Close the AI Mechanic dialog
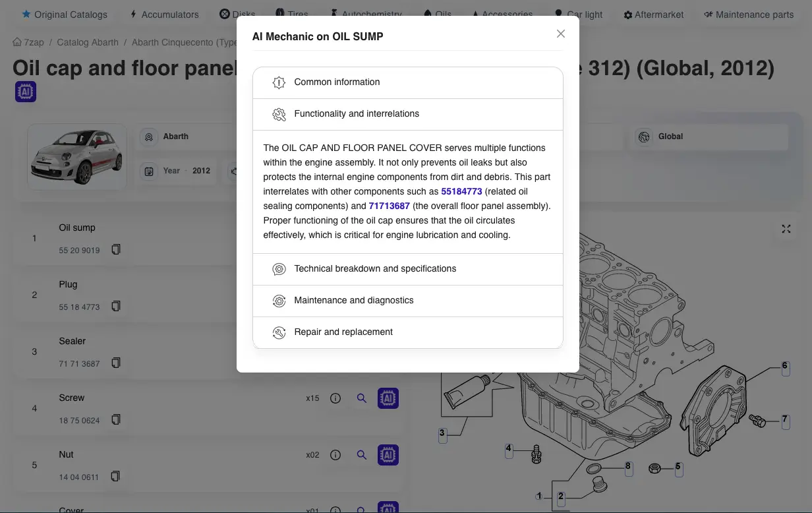This screenshot has width=812, height=513. pos(561,34)
